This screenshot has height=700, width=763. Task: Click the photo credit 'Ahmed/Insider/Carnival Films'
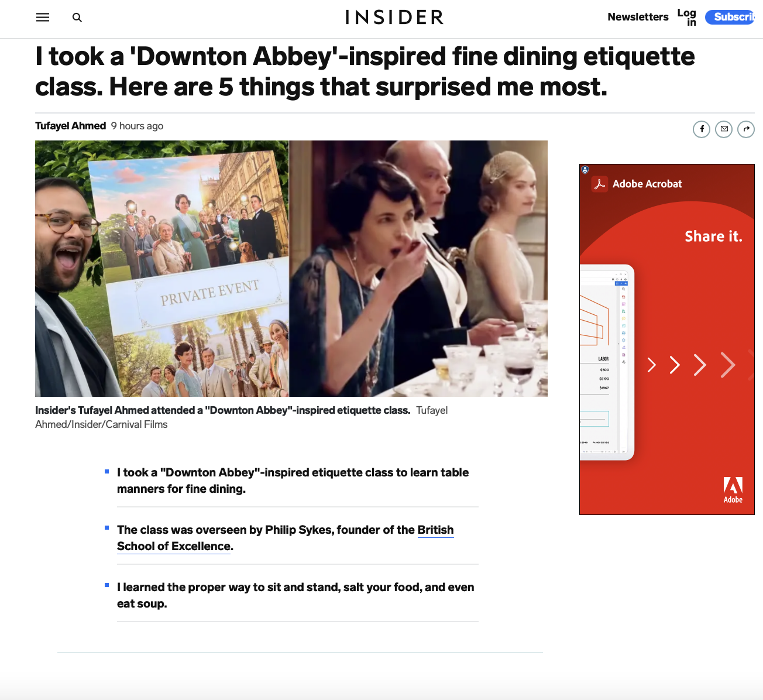(101, 424)
